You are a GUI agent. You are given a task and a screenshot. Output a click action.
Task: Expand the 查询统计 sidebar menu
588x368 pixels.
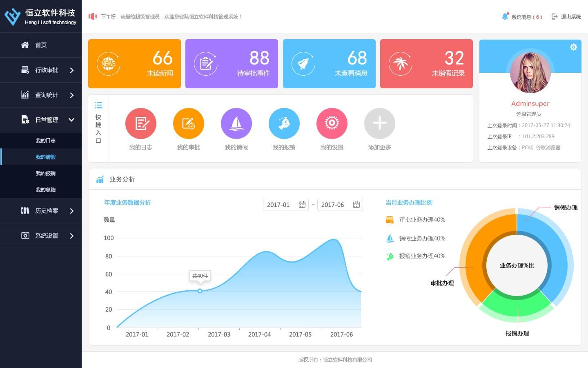(x=46, y=95)
